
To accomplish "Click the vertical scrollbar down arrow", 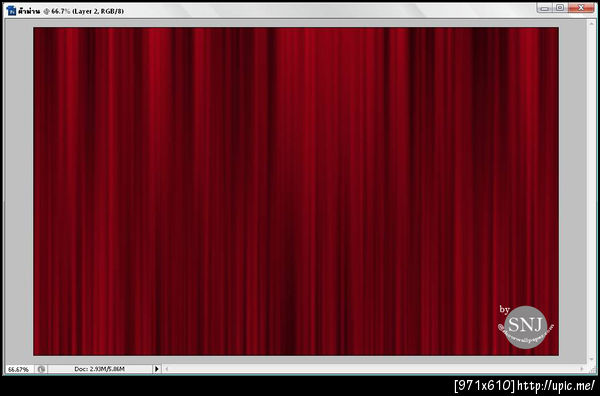I will click(592, 359).
